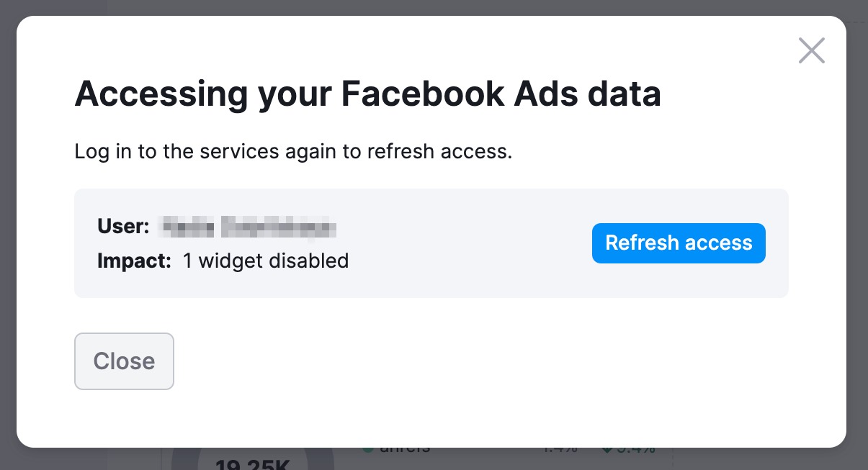This screenshot has width=868, height=470.
Task: Click the dark header bar above the dialog
Action: point(432,7)
